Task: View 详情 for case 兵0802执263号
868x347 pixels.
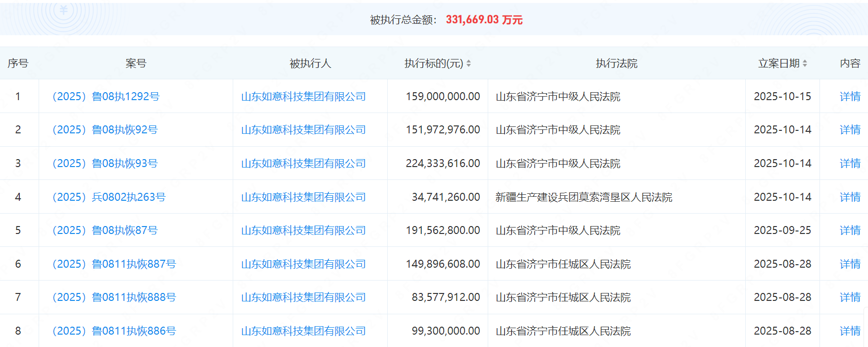Action: coord(850,197)
